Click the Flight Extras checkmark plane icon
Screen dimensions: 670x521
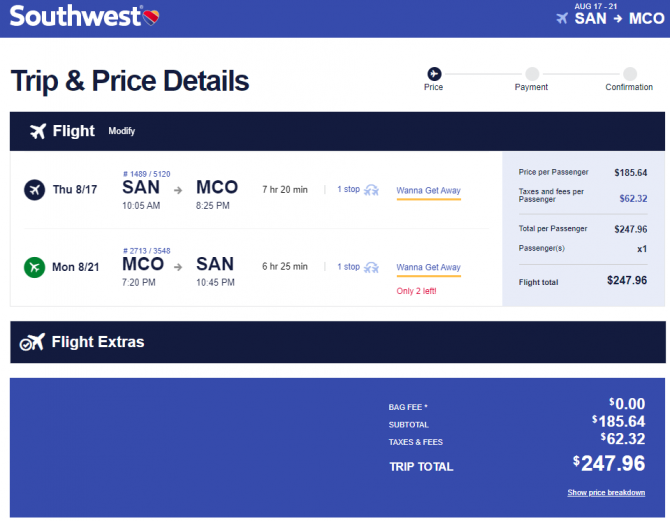[32, 342]
